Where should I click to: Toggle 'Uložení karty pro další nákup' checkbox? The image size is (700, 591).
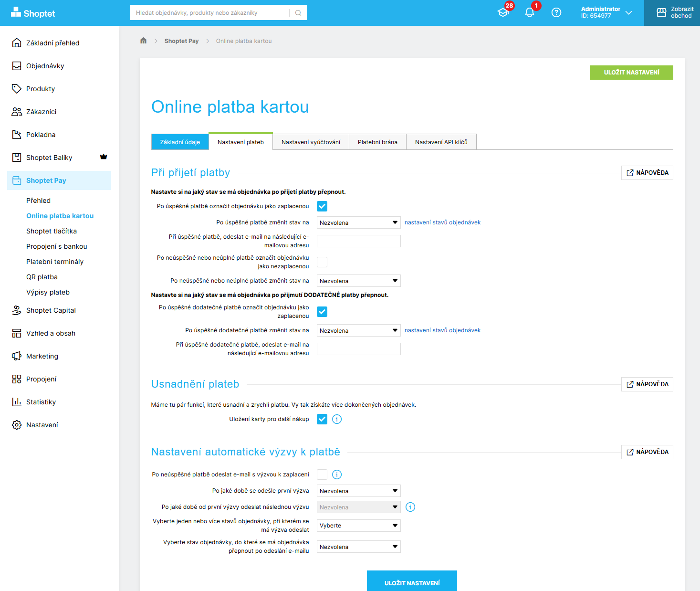coord(322,419)
